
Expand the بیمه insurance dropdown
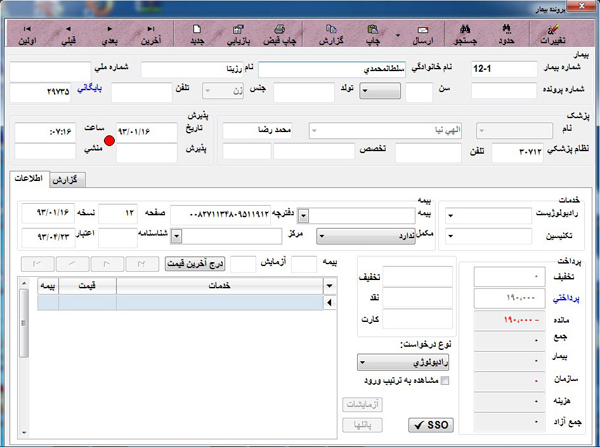(x=303, y=216)
